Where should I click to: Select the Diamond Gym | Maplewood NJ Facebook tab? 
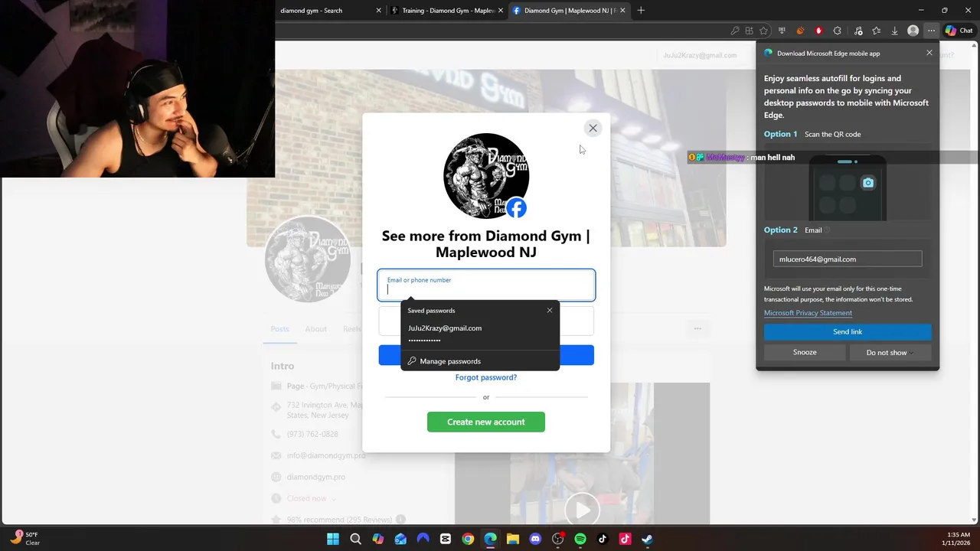click(x=569, y=11)
